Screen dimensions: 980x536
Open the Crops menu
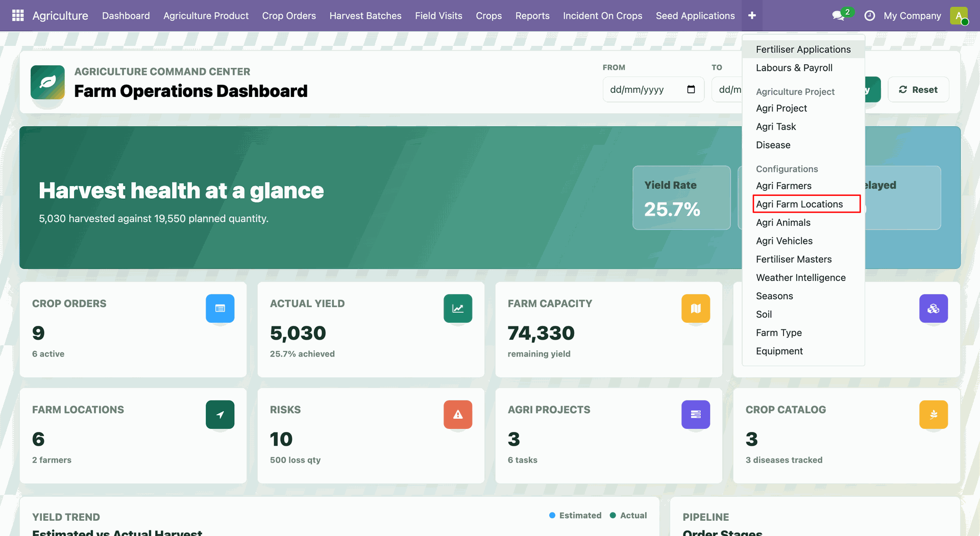[489, 16]
